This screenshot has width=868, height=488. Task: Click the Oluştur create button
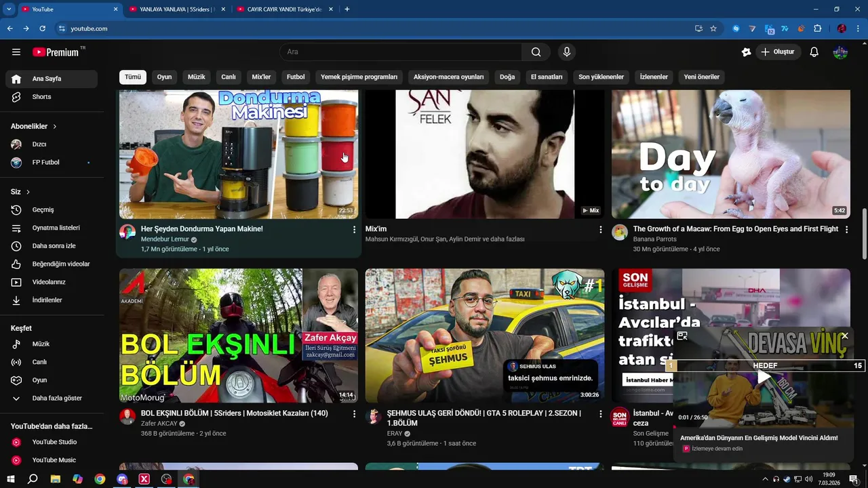coord(778,52)
